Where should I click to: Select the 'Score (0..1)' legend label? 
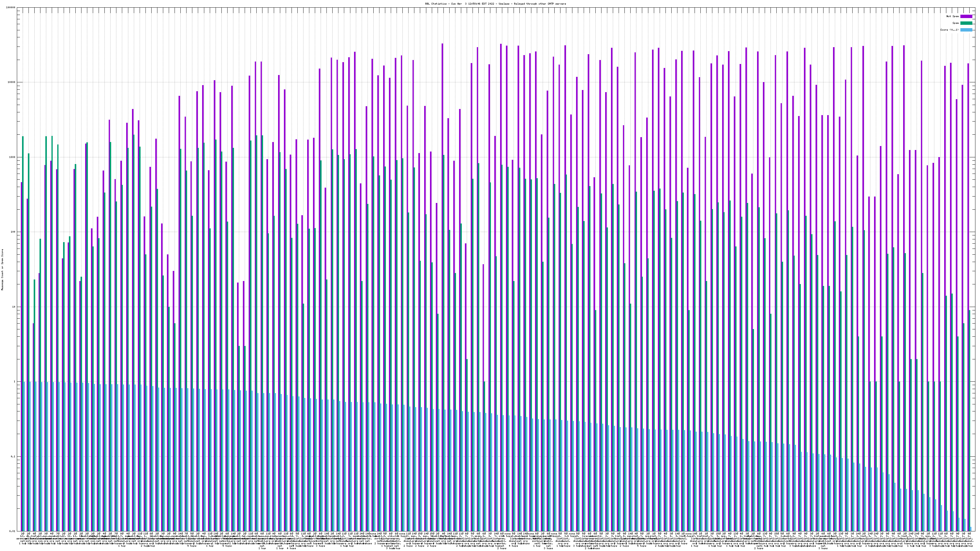pos(949,30)
